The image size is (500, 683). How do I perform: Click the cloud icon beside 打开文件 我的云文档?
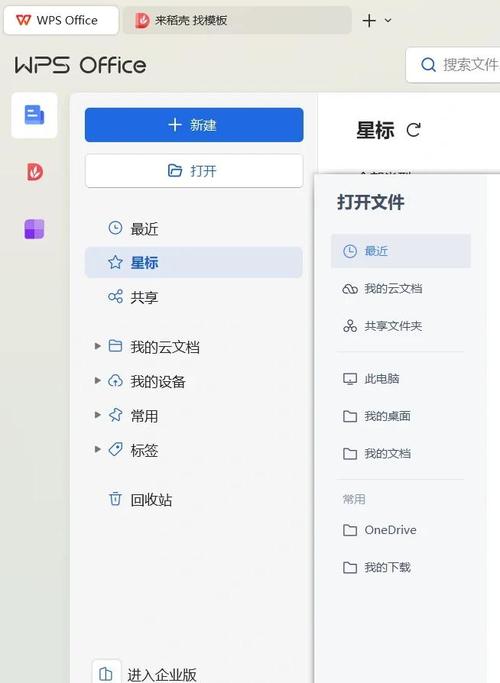point(350,289)
